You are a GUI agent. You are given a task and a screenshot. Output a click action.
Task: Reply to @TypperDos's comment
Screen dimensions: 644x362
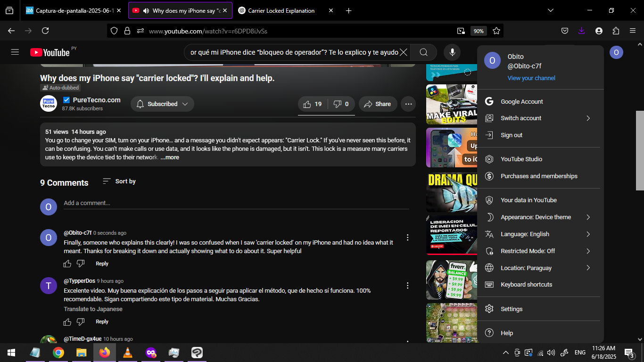tap(102, 321)
